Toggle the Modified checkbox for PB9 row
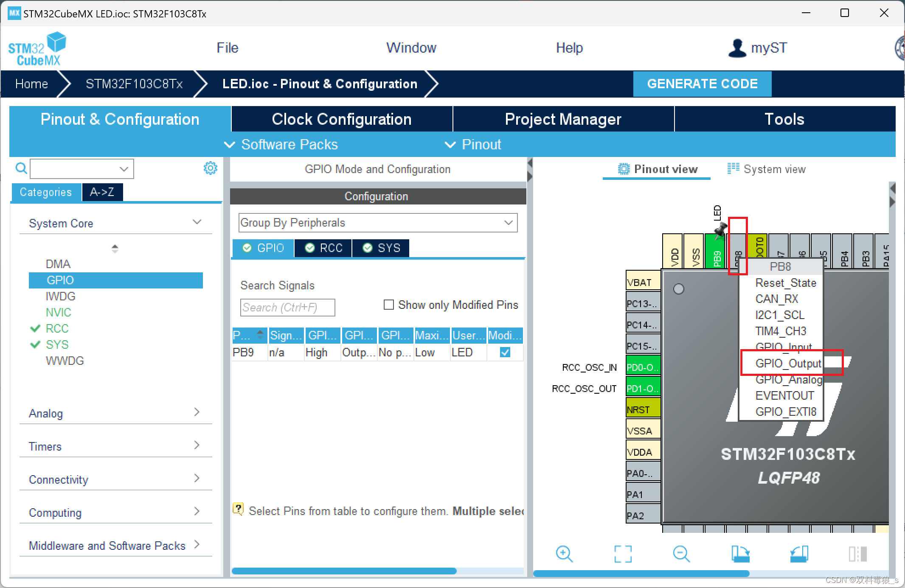Viewport: 905px width, 588px height. point(505,352)
